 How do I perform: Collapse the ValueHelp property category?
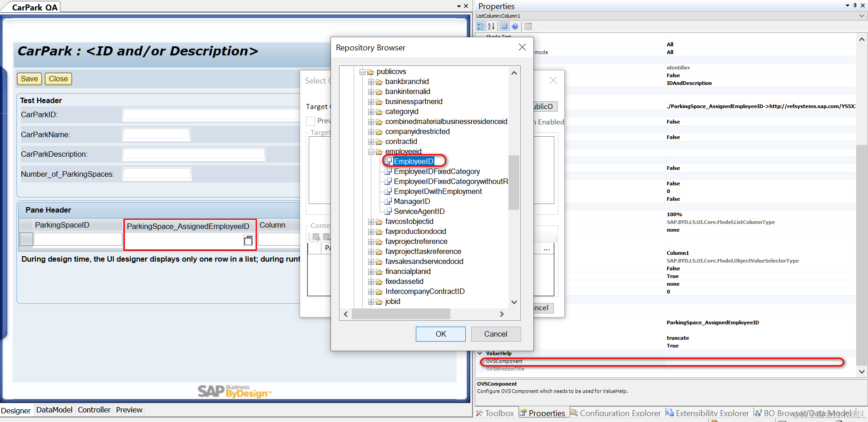point(480,353)
